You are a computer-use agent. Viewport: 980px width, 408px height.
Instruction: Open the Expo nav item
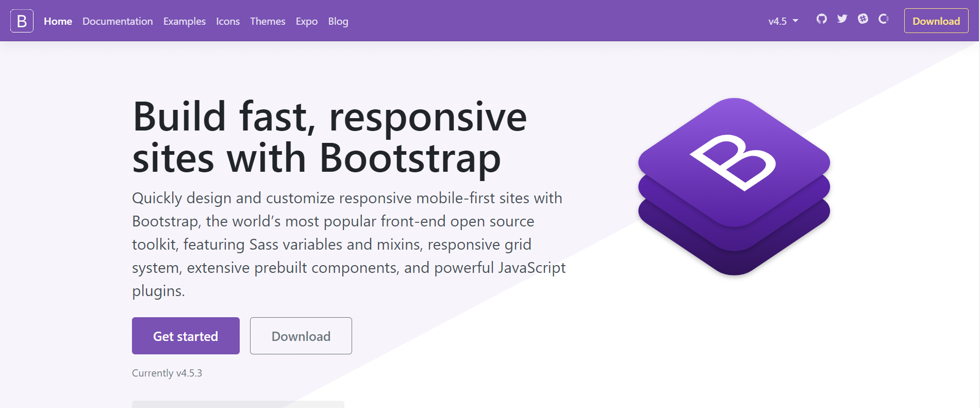307,21
